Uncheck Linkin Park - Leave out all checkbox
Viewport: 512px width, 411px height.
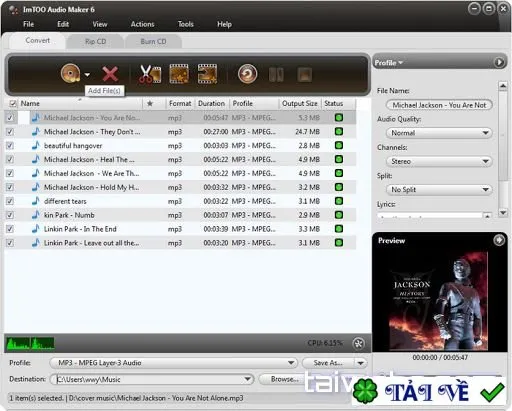[10, 243]
